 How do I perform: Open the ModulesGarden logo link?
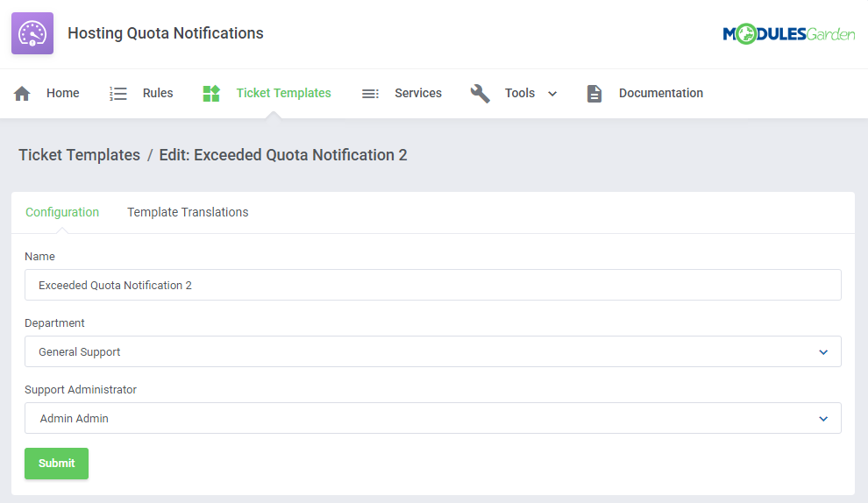789,34
